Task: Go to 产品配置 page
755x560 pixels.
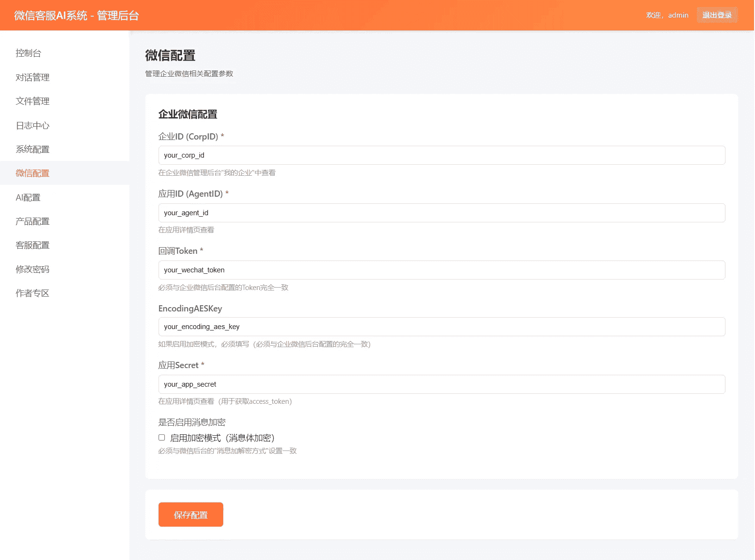Action: [32, 221]
